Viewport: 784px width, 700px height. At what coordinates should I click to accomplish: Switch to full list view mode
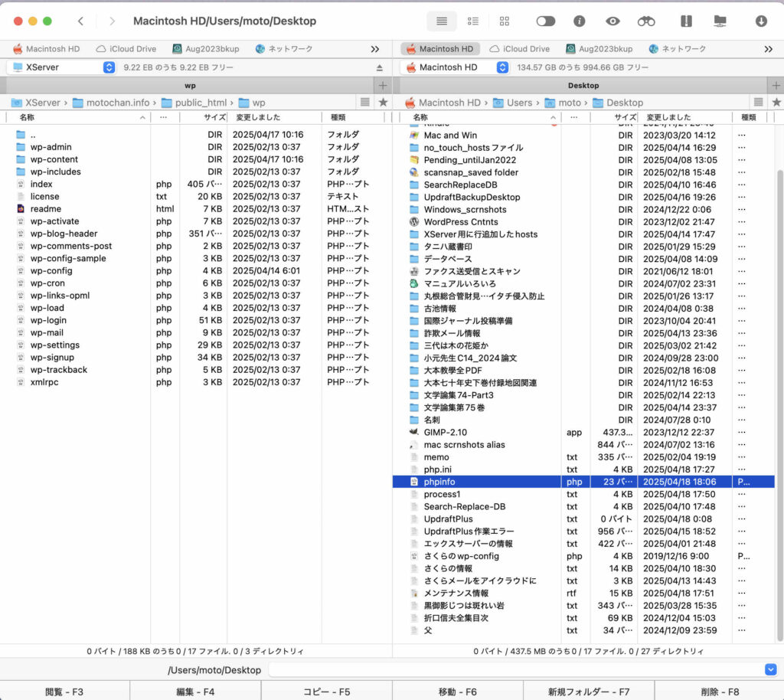[442, 21]
